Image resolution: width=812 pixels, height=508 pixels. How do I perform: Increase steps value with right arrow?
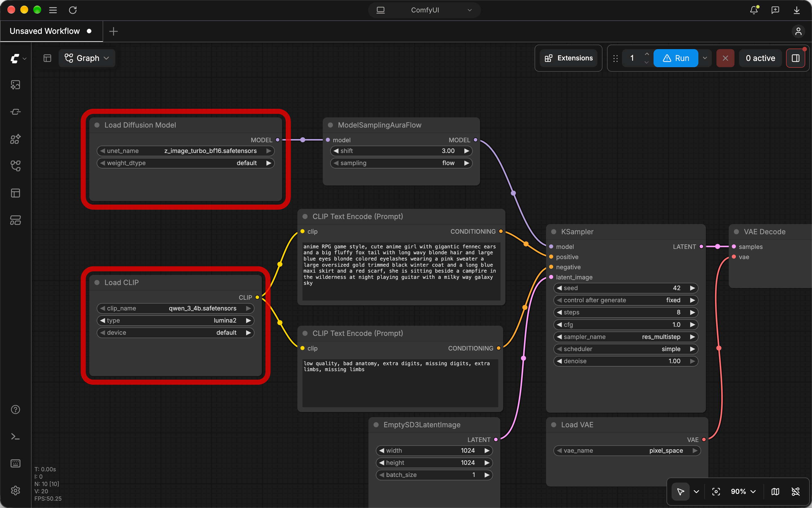(x=692, y=312)
